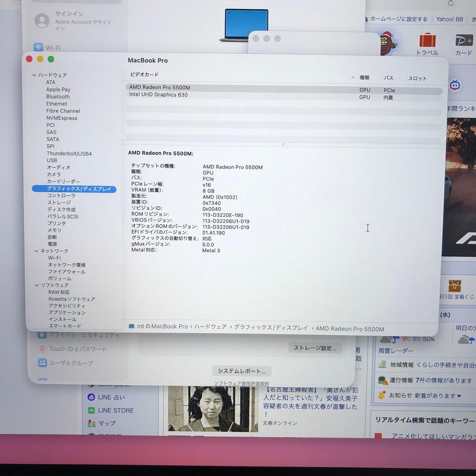Select メモリ in the hardware sidebar
The height and width of the screenshot is (476, 476).
(x=53, y=230)
